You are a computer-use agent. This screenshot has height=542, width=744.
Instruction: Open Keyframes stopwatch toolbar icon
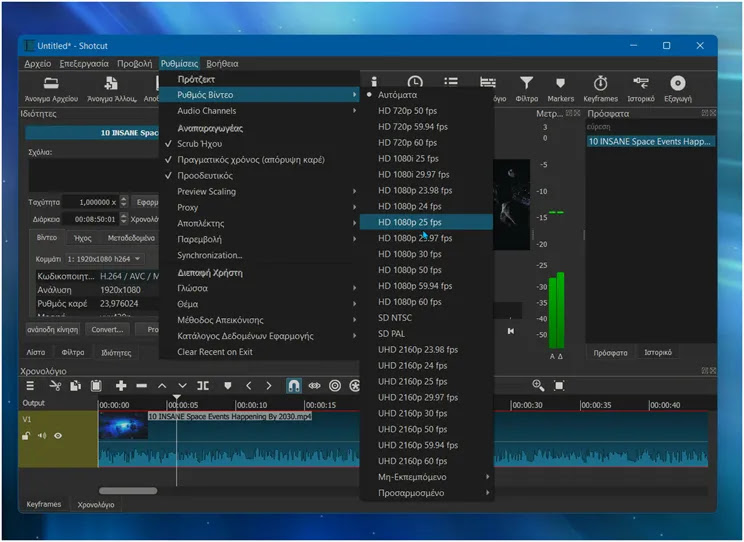point(600,89)
